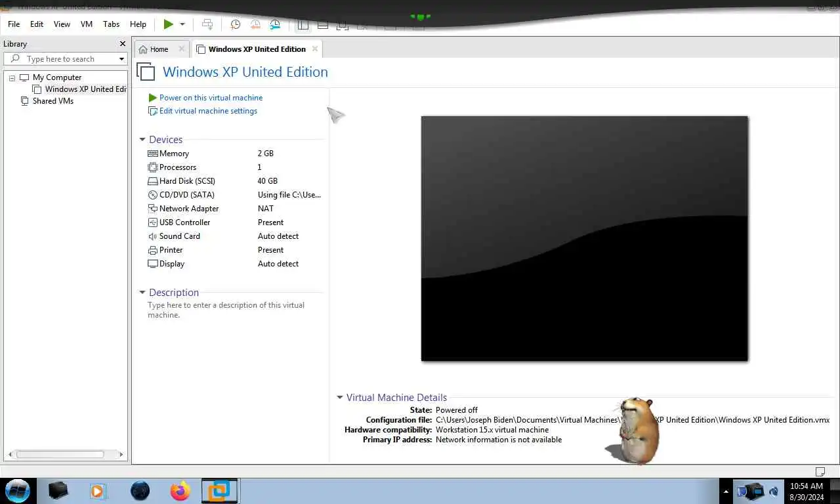
Task: Click Take Snapshot clock icon
Action: pyautogui.click(x=235, y=24)
